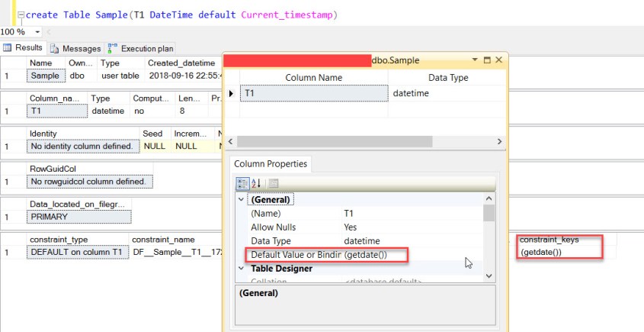Click the T1 column name cell in designer
The height and width of the screenshot is (332, 644).
click(x=313, y=93)
